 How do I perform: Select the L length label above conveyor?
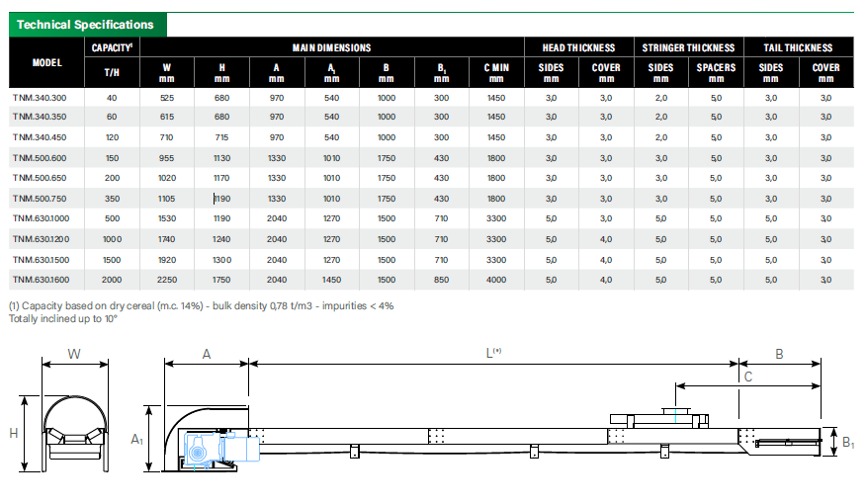pos(491,353)
